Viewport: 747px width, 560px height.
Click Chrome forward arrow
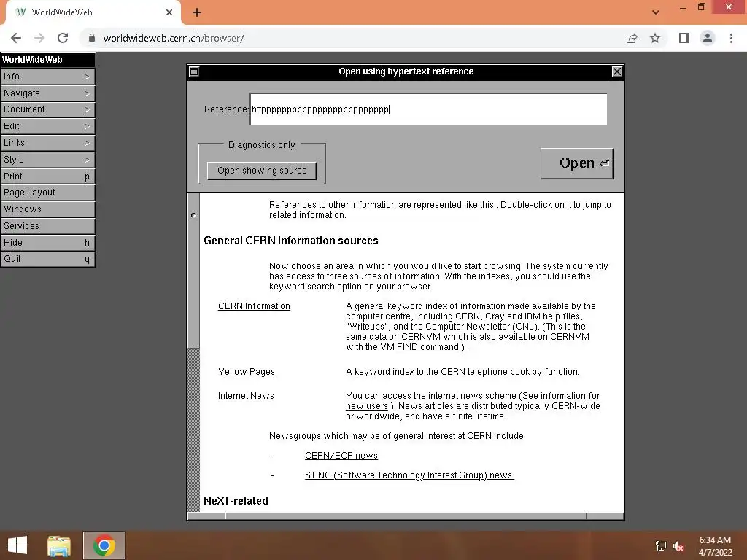pyautogui.click(x=39, y=38)
